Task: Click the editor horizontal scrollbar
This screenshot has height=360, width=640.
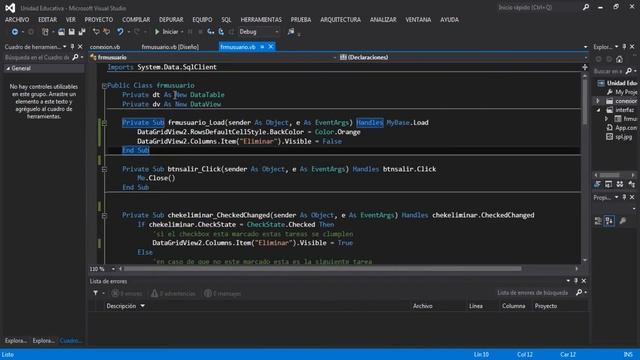Action: click(x=322, y=269)
